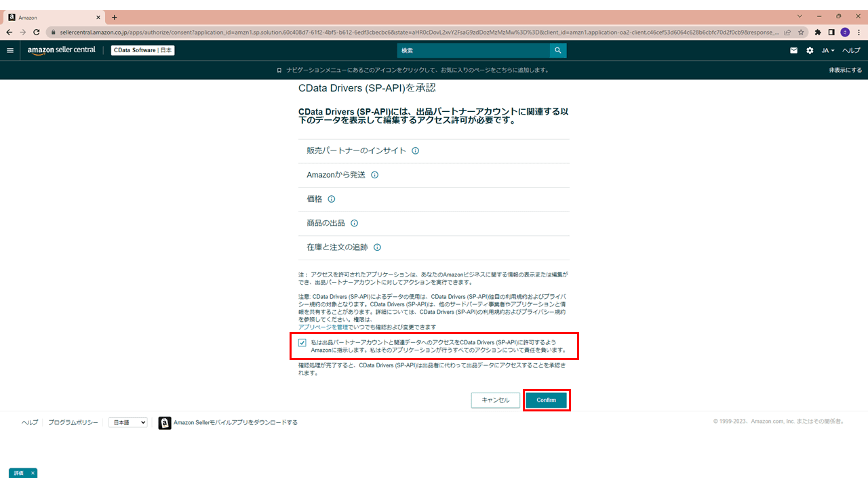Open the 日本語 language selector in the footer
Screen dimensions: 868x488
[128, 422]
